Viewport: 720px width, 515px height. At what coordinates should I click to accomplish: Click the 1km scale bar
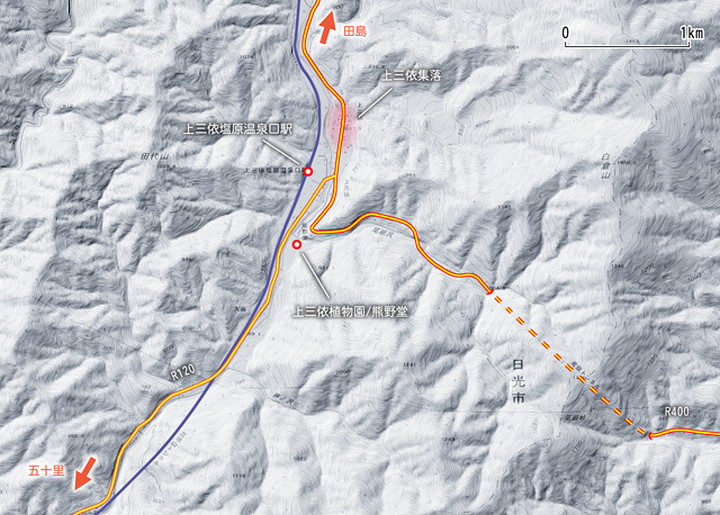(627, 44)
